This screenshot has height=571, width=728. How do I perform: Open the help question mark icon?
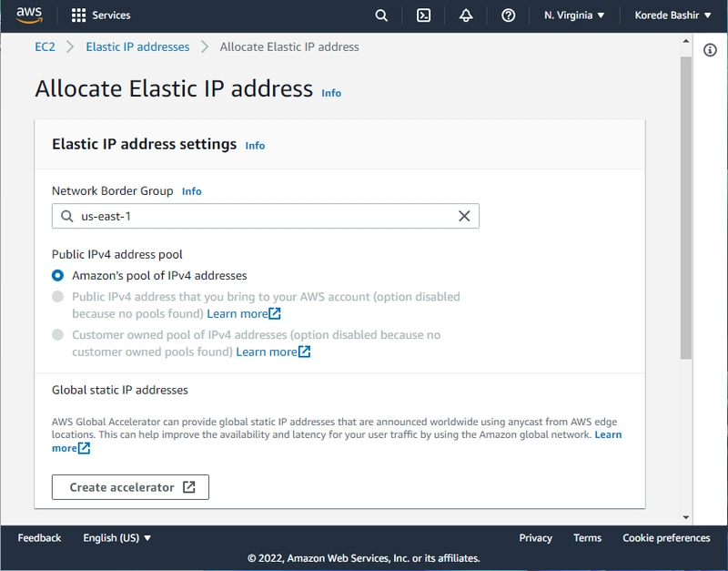(x=509, y=15)
